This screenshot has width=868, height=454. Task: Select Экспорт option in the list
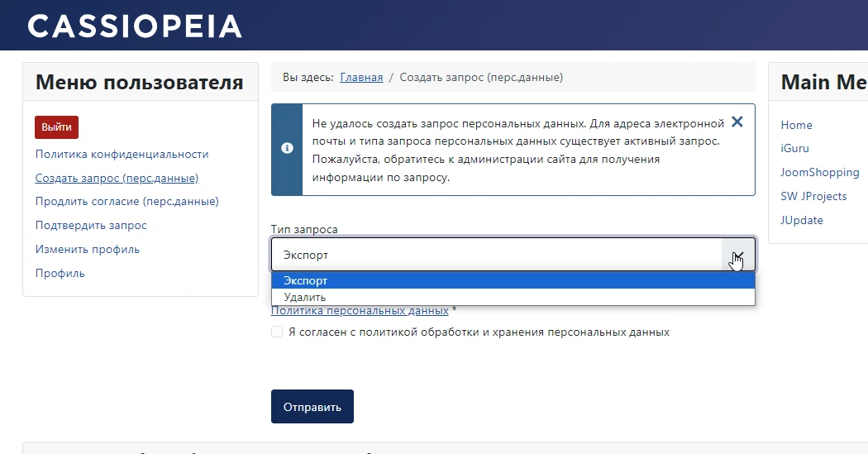pos(513,280)
